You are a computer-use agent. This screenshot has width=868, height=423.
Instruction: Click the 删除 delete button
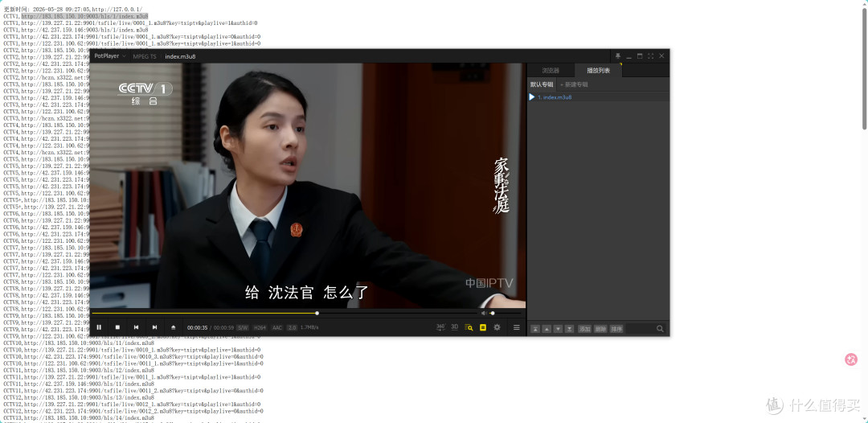[x=600, y=329]
